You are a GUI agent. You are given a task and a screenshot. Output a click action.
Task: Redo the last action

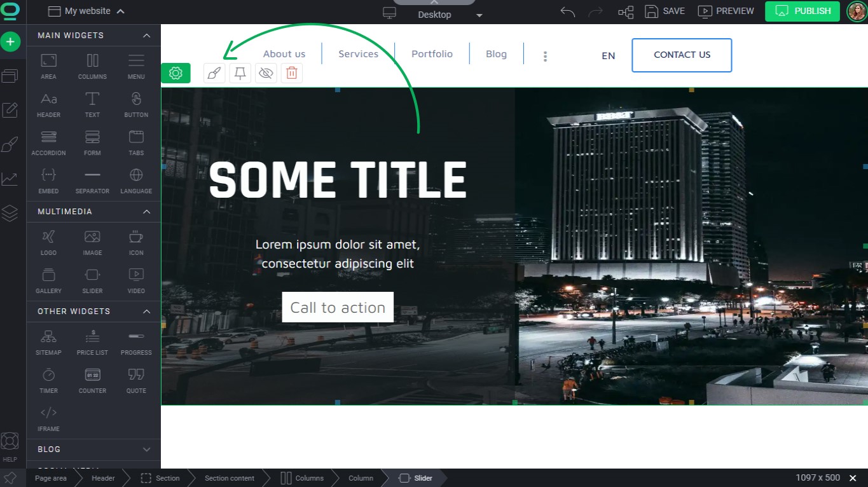pyautogui.click(x=595, y=11)
